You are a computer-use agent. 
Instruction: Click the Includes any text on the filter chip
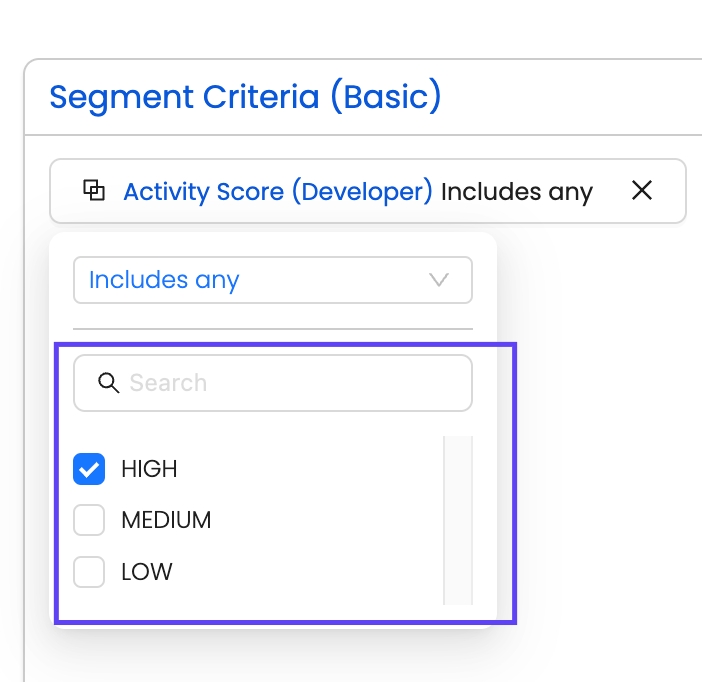pyautogui.click(x=516, y=191)
